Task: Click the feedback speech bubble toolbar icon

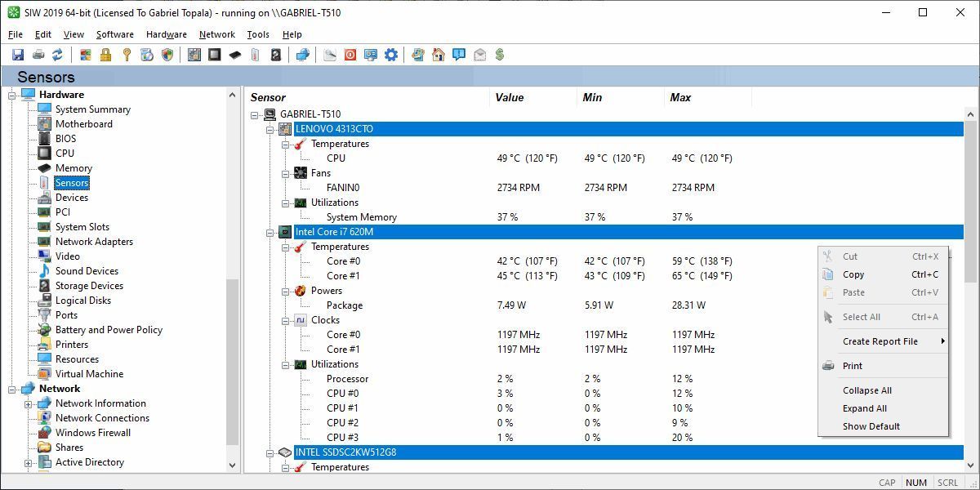Action: pyautogui.click(x=459, y=55)
